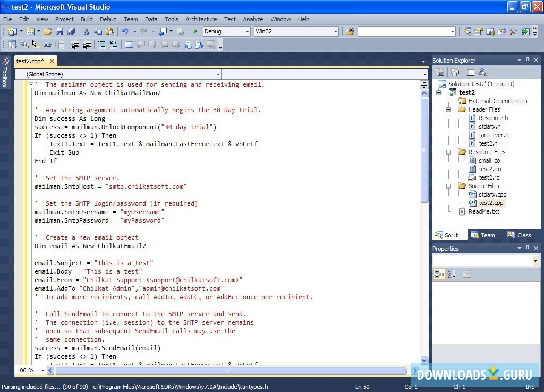
Task: Open the Build menu
Action: 87,19
